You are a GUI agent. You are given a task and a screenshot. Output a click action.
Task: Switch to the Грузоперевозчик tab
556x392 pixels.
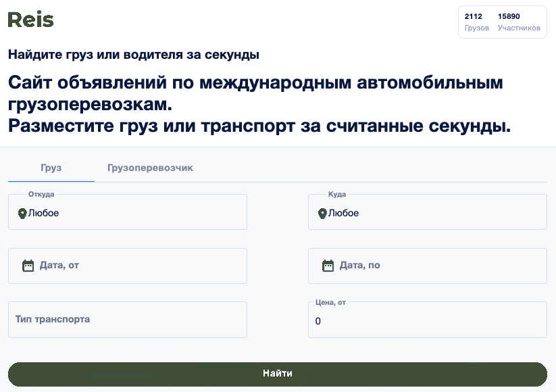[x=150, y=168]
